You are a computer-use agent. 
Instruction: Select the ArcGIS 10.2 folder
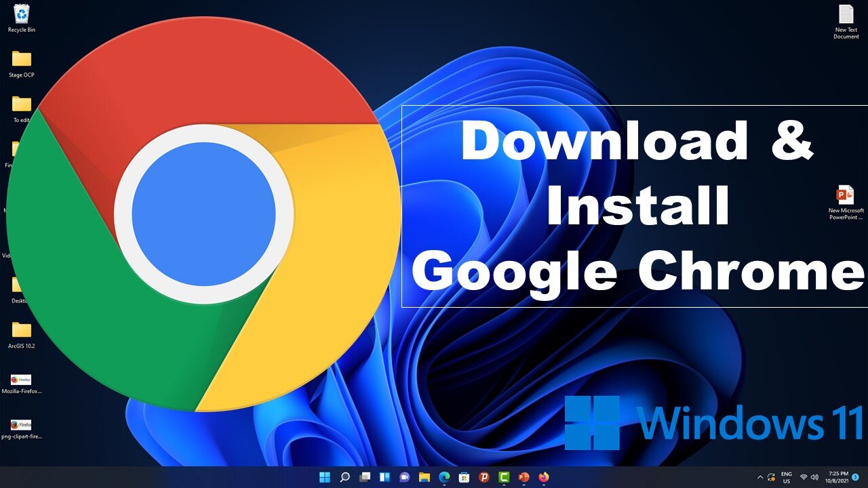coord(22,335)
